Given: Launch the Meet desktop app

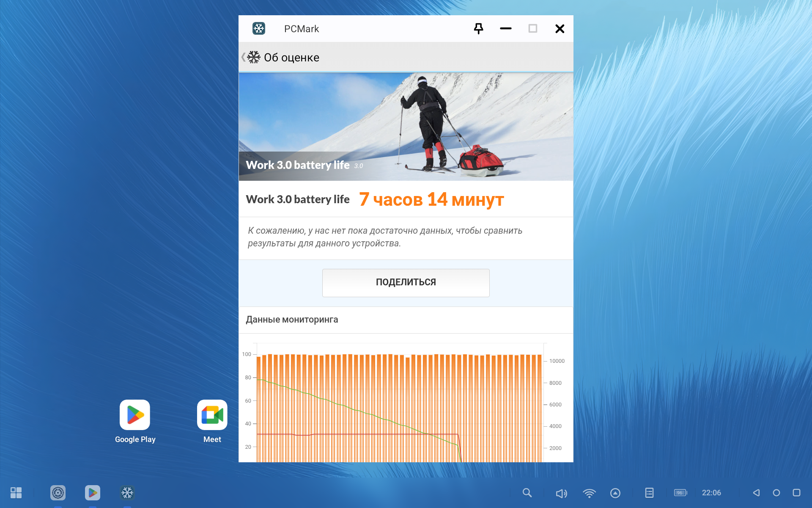Looking at the screenshot, I should (212, 415).
